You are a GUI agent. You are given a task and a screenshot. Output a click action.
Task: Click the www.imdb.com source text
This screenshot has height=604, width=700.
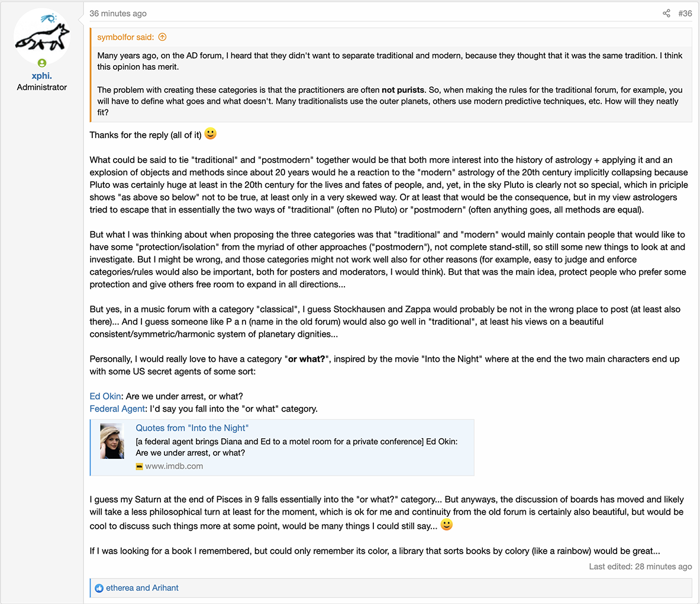[174, 466]
